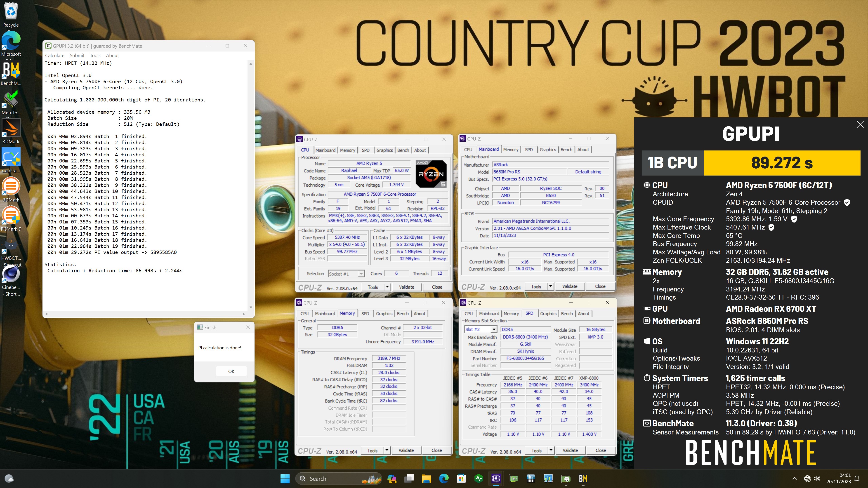The image size is (868, 488).
Task: Open the taskbar clock showing 04:01
Action: tap(839, 479)
